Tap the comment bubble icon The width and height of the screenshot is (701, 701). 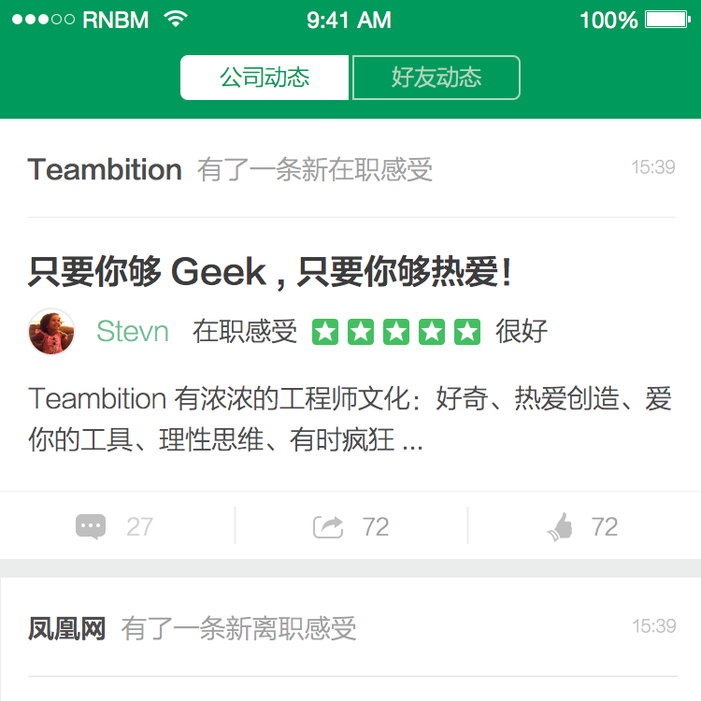coord(91,526)
